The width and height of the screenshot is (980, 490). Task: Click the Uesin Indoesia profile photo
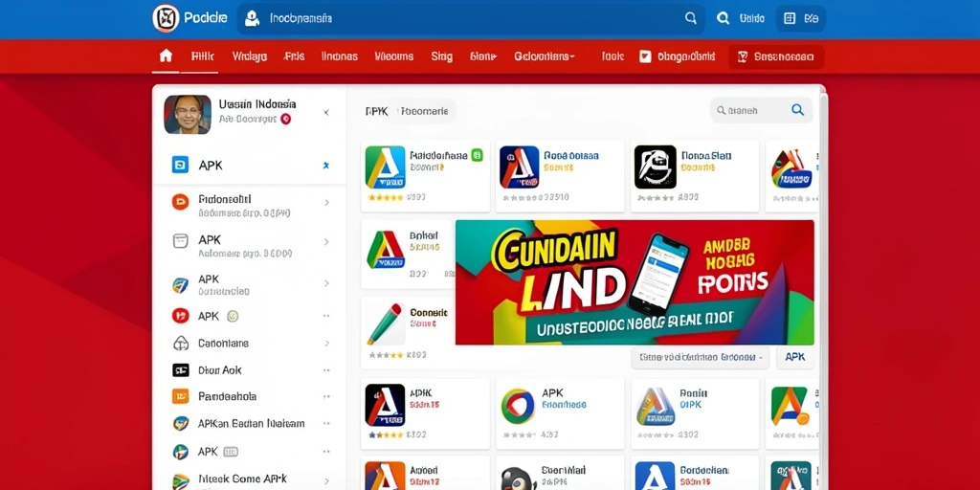pyautogui.click(x=188, y=115)
